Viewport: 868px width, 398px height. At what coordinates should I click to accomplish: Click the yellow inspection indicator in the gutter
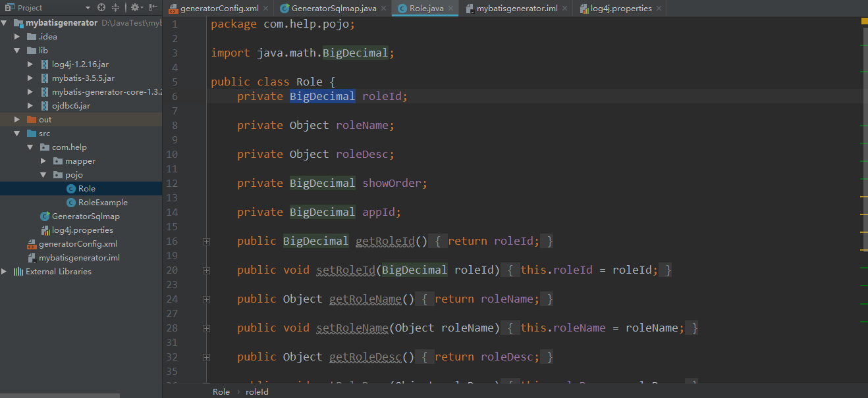(x=864, y=22)
